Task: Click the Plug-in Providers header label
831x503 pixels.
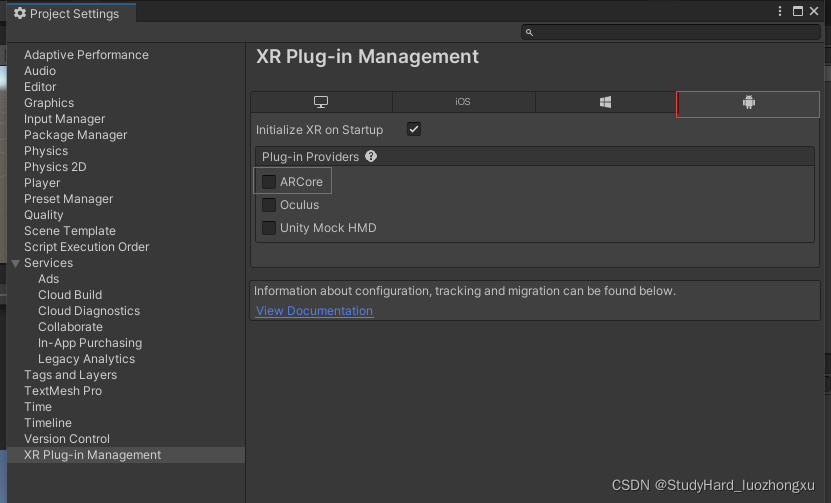Action: click(311, 157)
